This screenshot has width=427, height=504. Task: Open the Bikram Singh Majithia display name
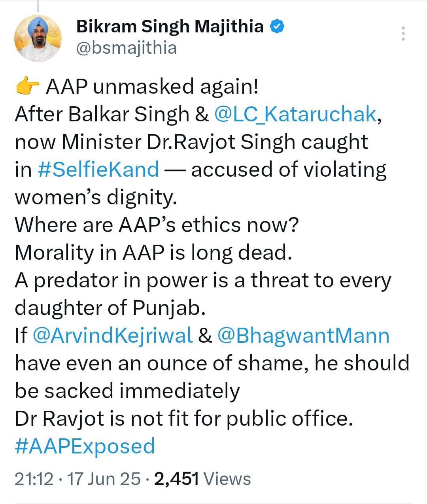pos(170,27)
